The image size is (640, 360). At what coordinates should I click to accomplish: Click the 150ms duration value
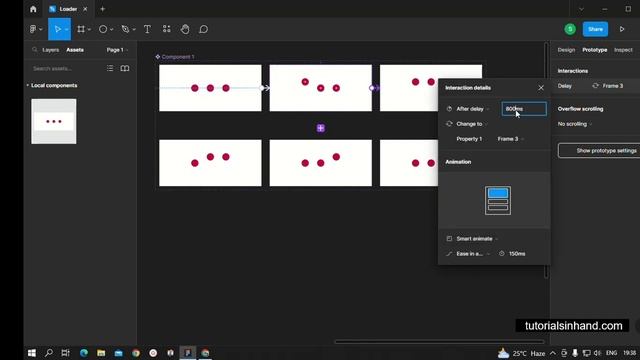point(517,253)
